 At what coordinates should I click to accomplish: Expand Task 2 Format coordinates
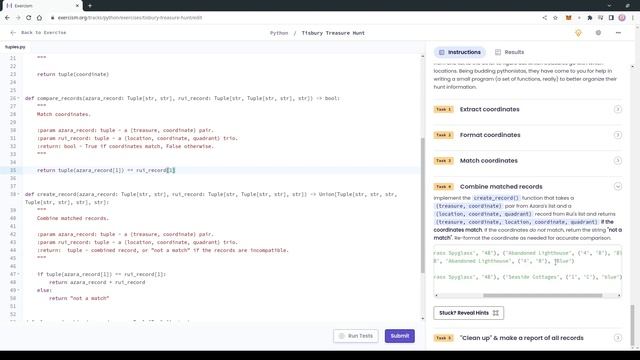[x=528, y=135]
